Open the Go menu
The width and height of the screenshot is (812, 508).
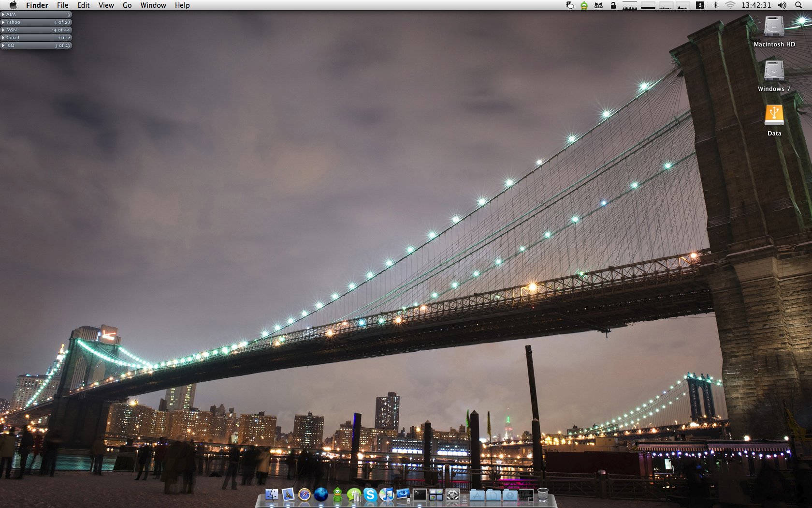pyautogui.click(x=127, y=5)
